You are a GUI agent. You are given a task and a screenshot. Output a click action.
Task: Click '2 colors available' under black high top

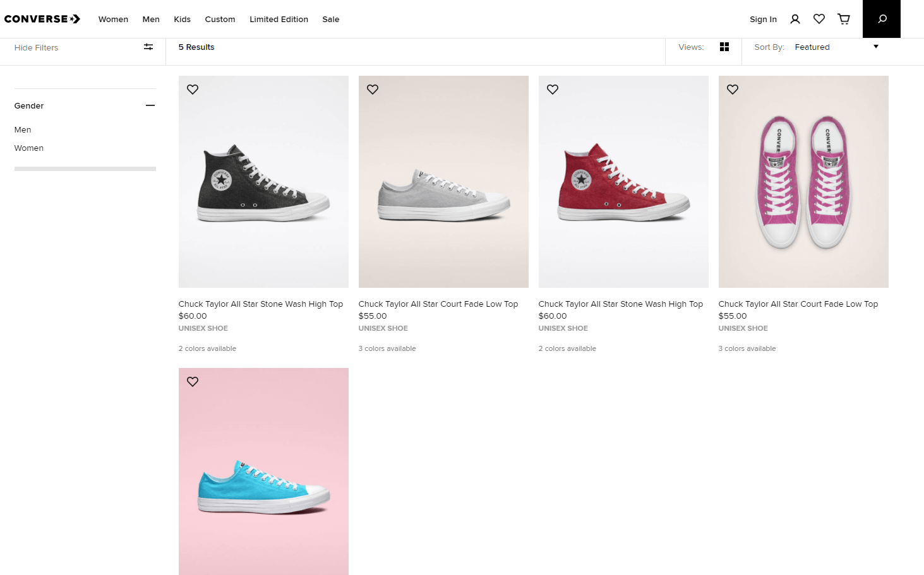tap(207, 348)
